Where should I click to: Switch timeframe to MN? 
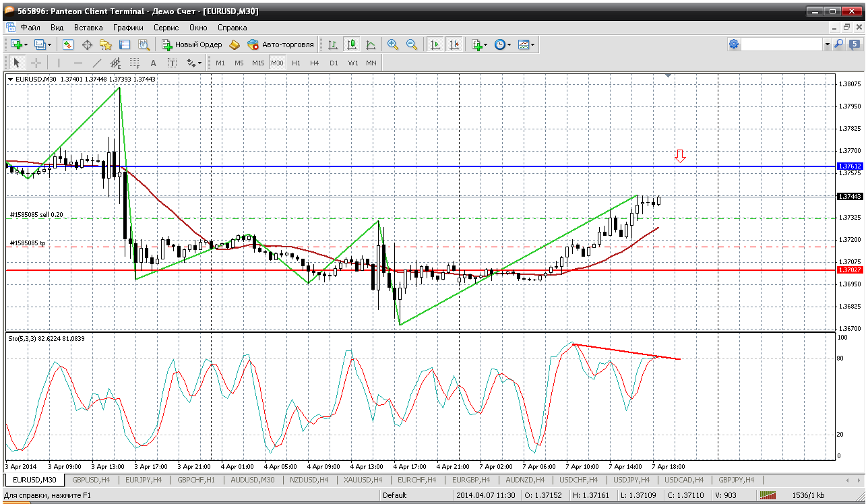[371, 63]
